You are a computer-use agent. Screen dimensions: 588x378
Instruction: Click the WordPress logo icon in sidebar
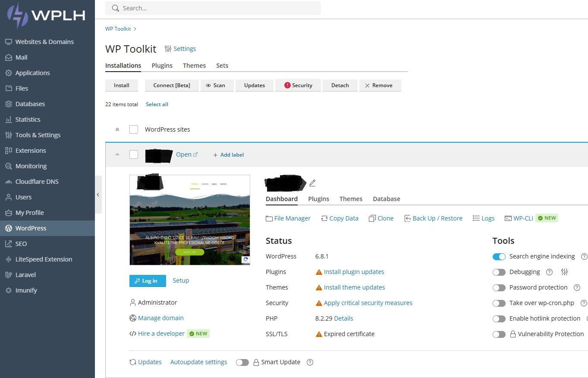pyautogui.click(x=8, y=228)
